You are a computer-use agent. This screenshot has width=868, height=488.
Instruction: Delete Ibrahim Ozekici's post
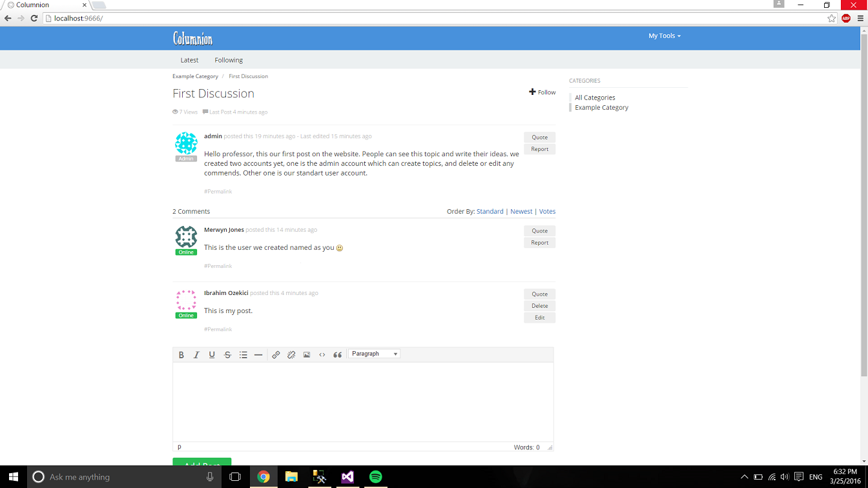tap(539, 306)
